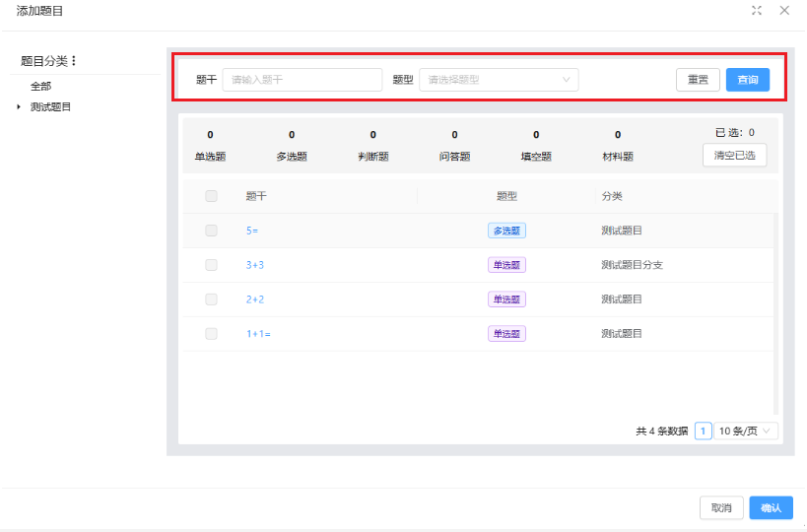
Task: Open the 题目分类 three-dot options menu
Action: coord(74,61)
